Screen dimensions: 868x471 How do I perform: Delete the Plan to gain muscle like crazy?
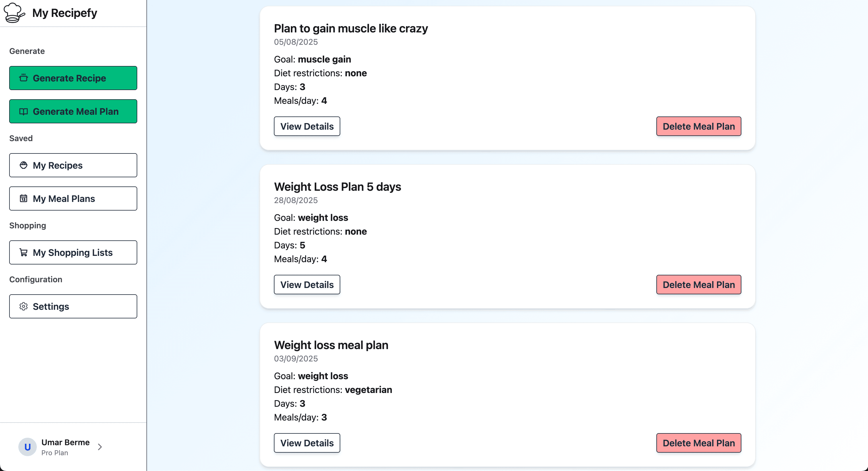click(698, 126)
